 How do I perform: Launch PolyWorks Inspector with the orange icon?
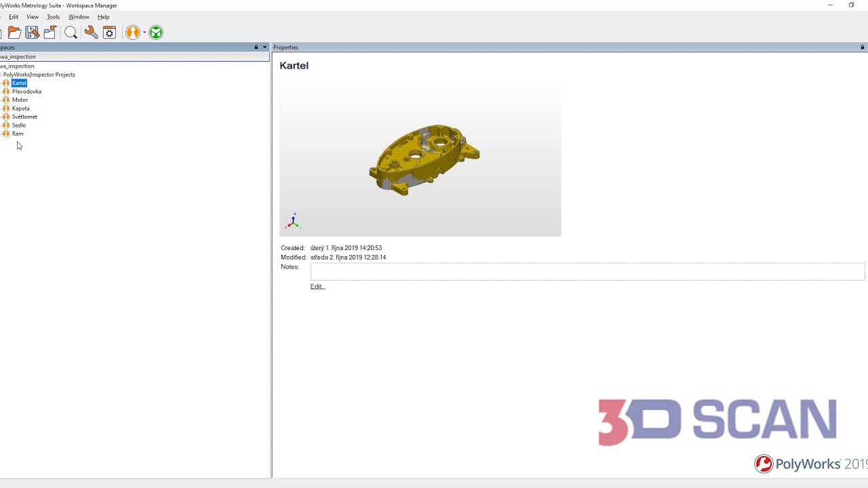click(132, 32)
